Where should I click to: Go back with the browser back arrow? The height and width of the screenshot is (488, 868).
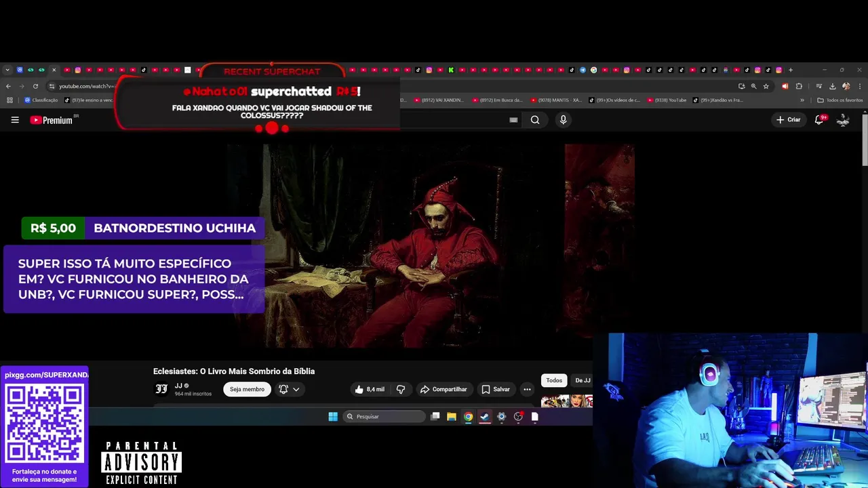8,86
